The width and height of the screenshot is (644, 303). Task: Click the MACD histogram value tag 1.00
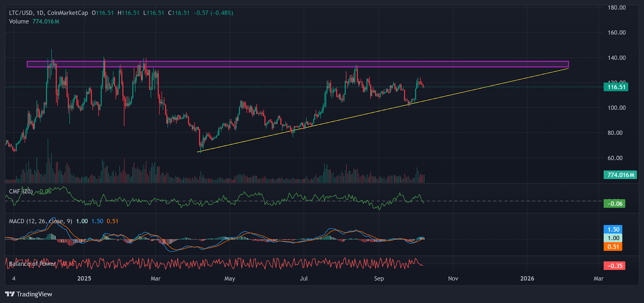[x=613, y=238]
